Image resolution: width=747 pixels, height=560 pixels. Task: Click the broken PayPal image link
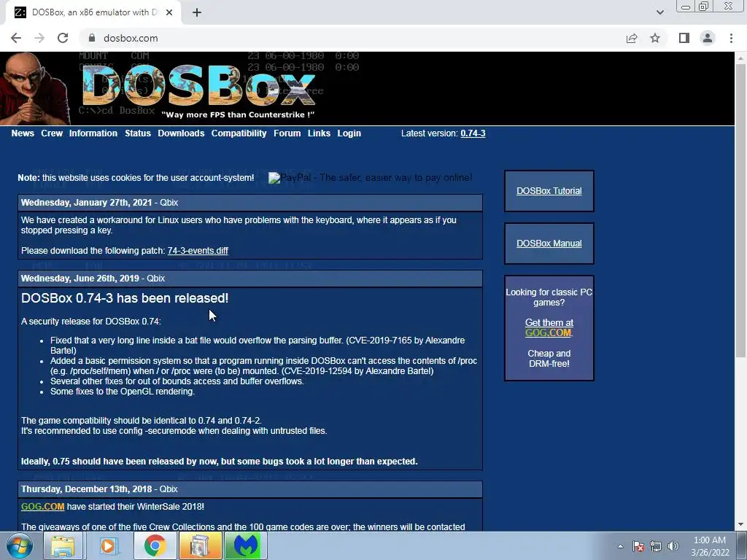pos(370,178)
